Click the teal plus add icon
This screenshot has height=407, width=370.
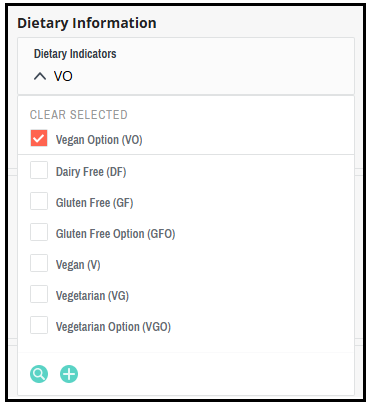[69, 374]
